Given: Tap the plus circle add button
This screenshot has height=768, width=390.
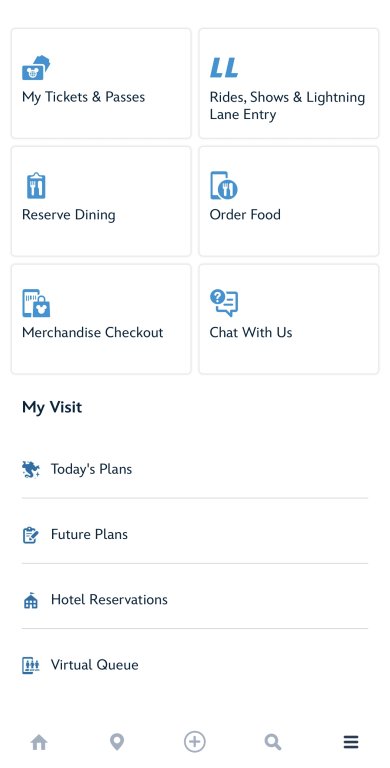Looking at the screenshot, I should click(195, 742).
